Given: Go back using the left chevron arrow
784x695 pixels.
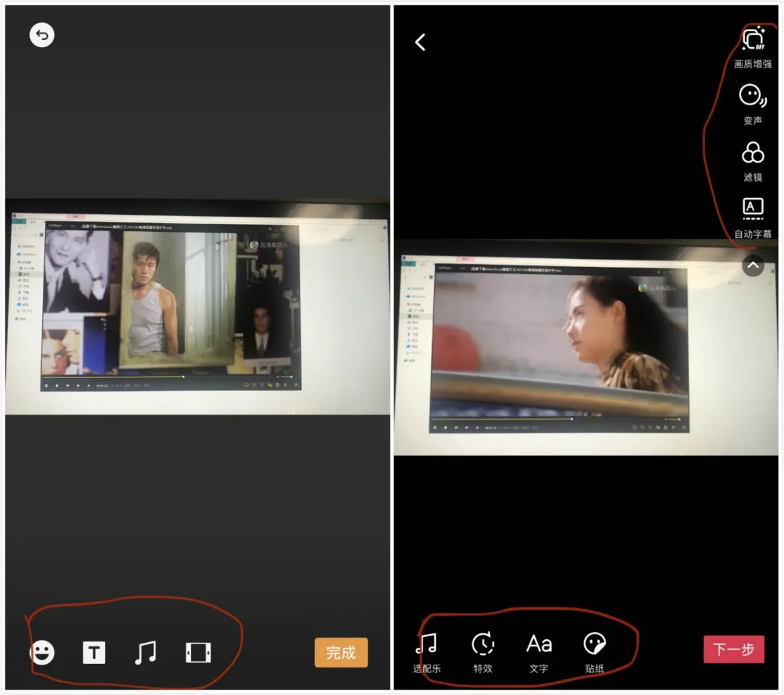Looking at the screenshot, I should click(420, 43).
